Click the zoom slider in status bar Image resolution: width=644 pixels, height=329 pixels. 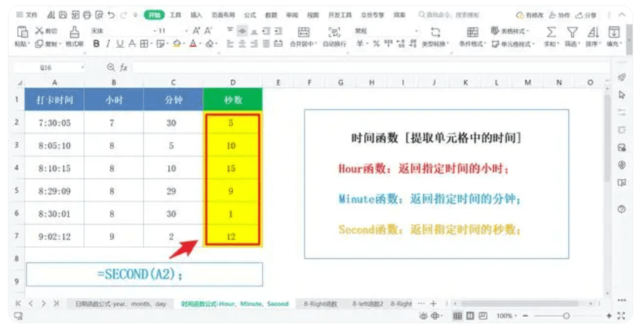(566, 315)
